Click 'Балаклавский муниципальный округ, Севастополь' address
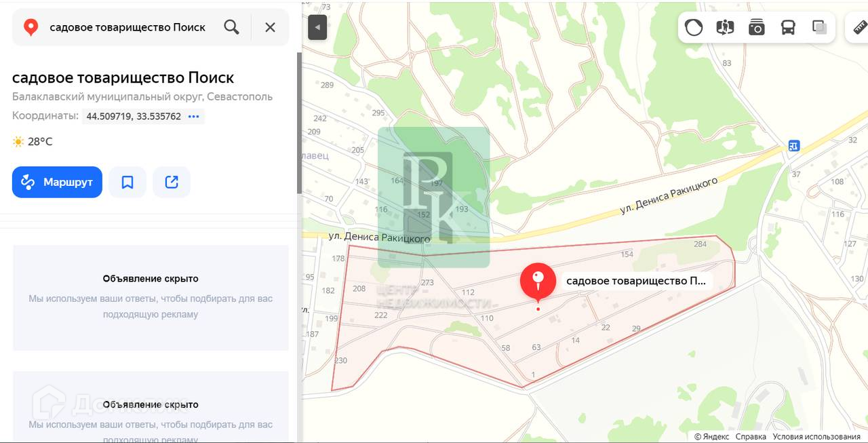The image size is (868, 443). [142, 96]
